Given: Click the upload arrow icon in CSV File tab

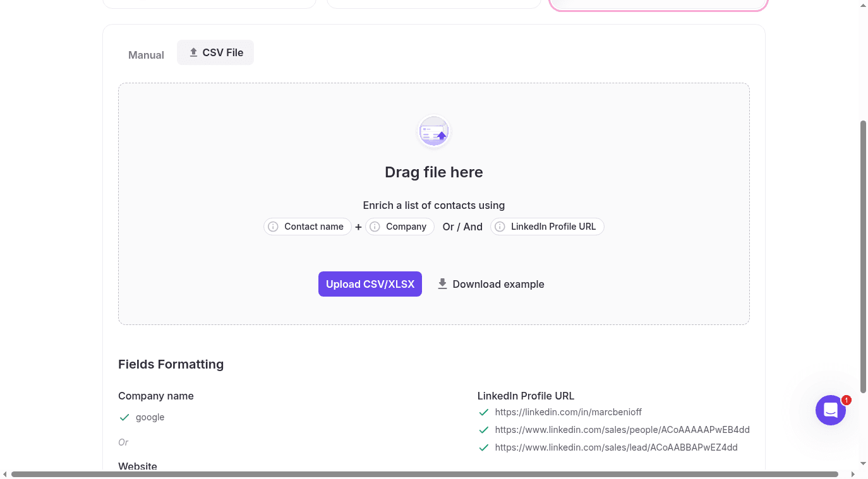Looking at the screenshot, I should pyautogui.click(x=194, y=52).
